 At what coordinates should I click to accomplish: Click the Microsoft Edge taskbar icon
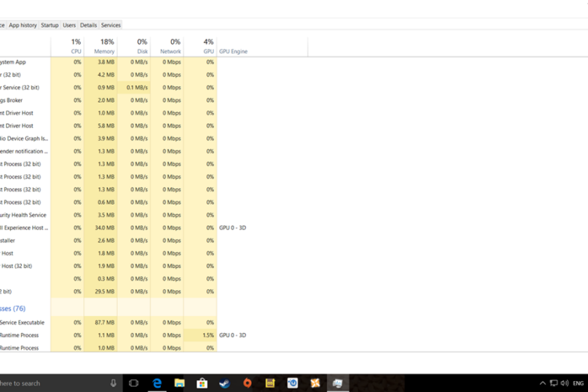(x=157, y=383)
